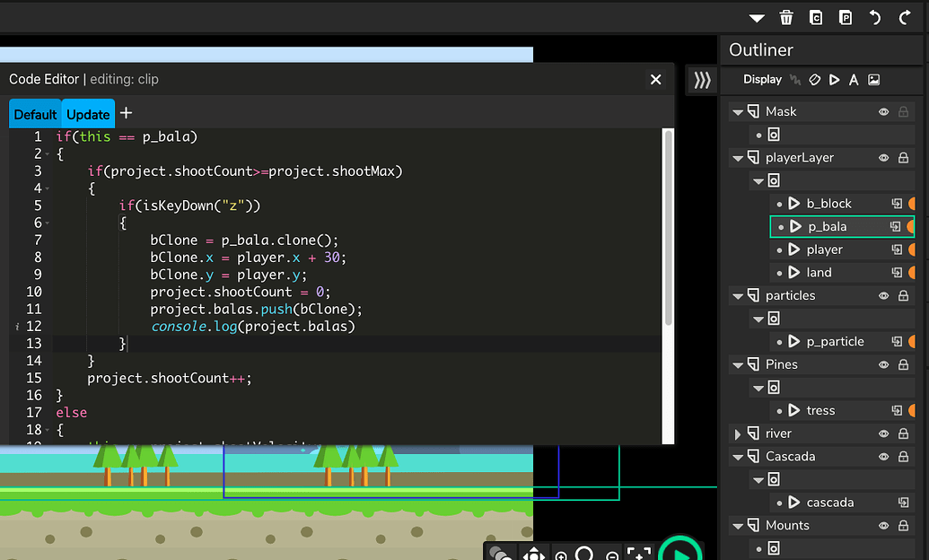
Task: Select the image display filter in Outliner
Action: 874,79
